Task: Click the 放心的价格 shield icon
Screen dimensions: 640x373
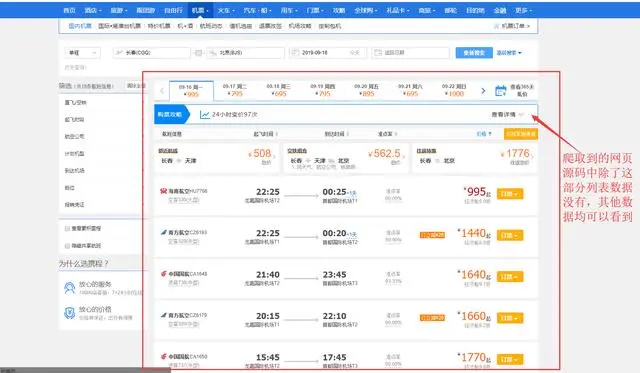Action: pos(70,313)
